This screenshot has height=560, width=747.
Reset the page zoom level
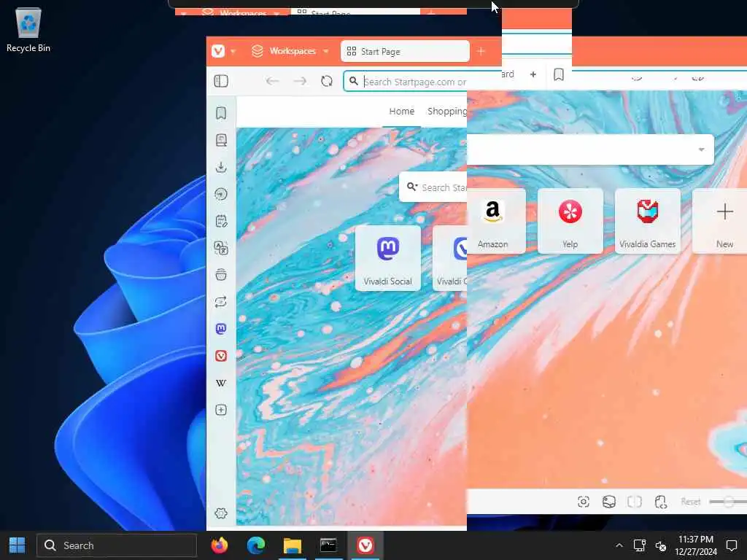pyautogui.click(x=690, y=502)
